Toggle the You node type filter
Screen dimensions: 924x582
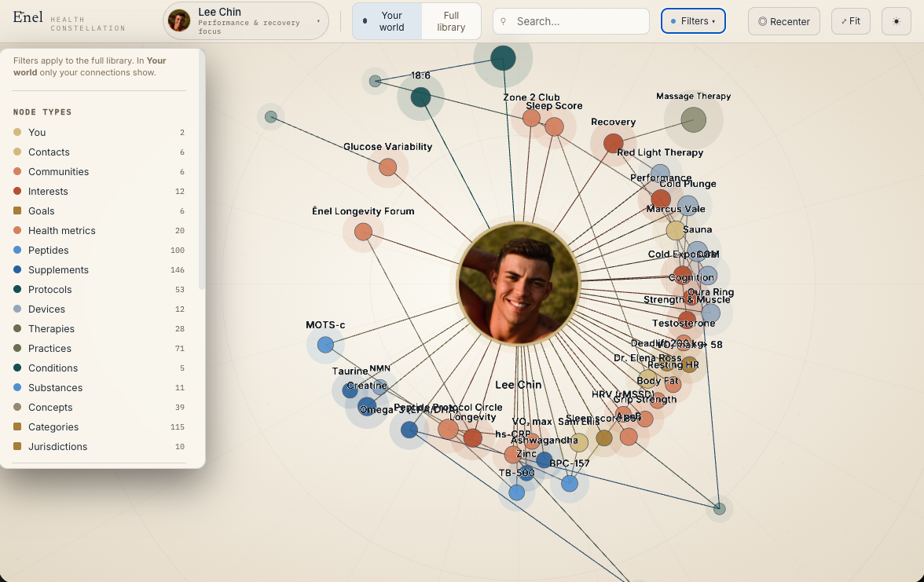coord(99,133)
